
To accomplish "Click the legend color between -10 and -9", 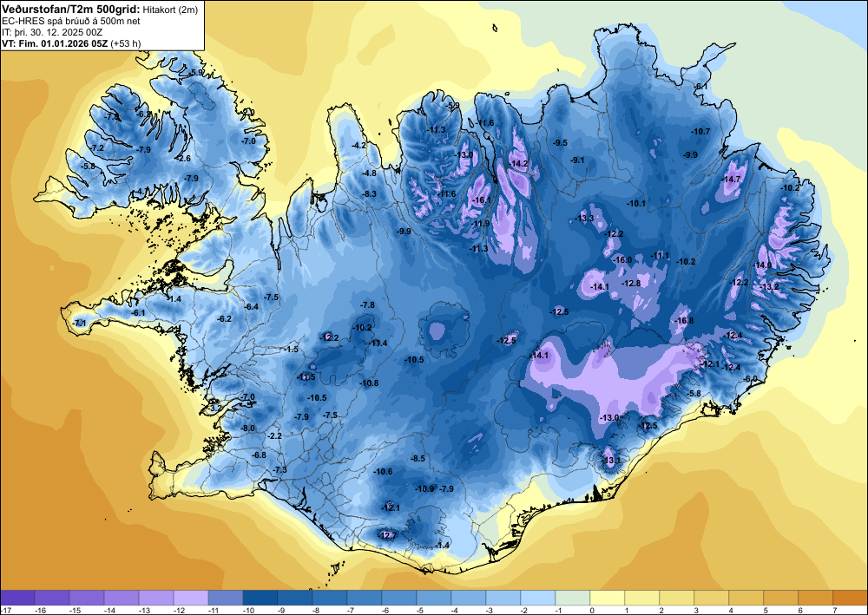I will click(x=260, y=598).
